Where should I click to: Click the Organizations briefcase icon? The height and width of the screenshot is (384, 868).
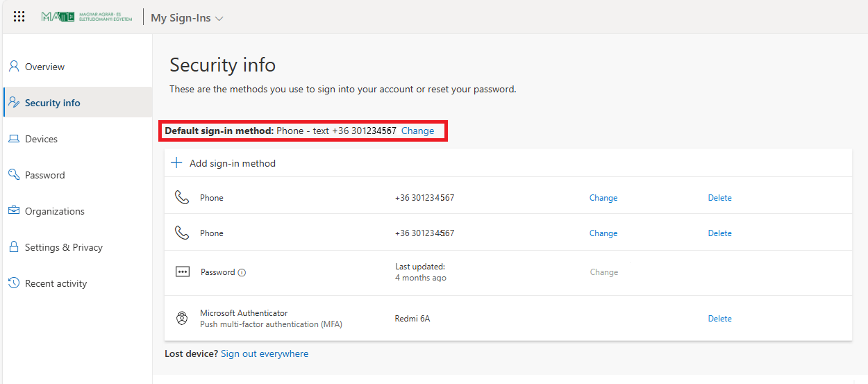pyautogui.click(x=14, y=210)
